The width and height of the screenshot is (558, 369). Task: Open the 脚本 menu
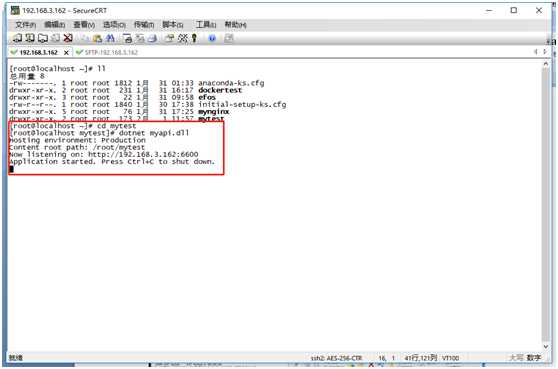[x=173, y=25]
